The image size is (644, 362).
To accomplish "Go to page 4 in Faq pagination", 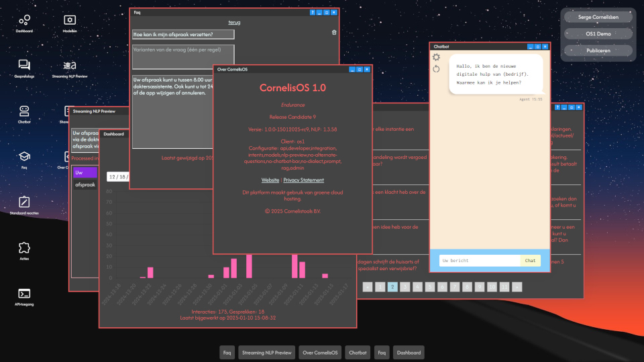I will 417,287.
